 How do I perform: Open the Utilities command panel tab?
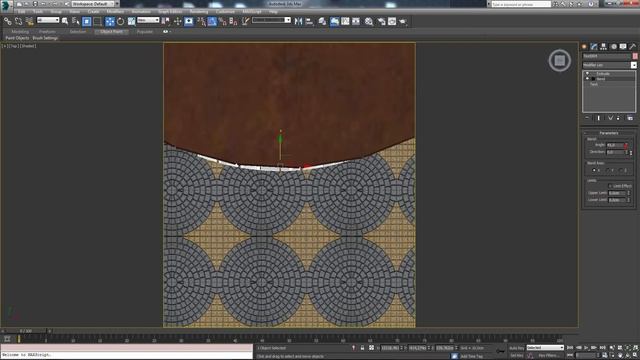pos(633,47)
